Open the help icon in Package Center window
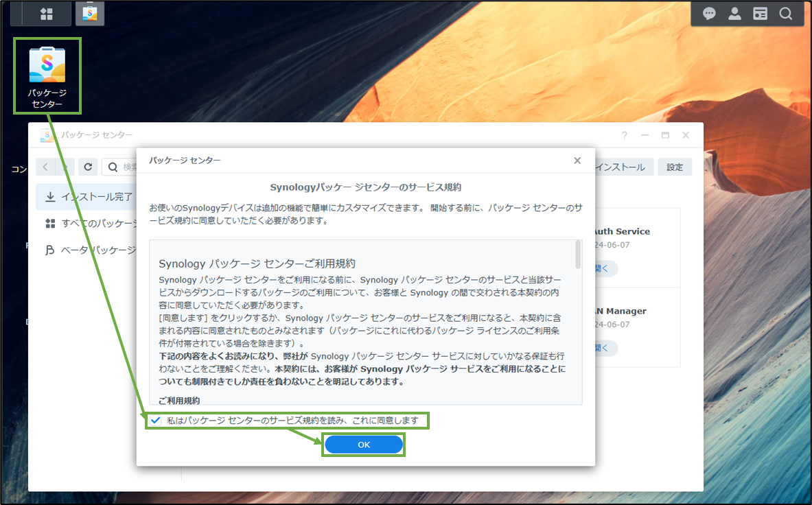The width and height of the screenshot is (812, 505). tap(625, 135)
